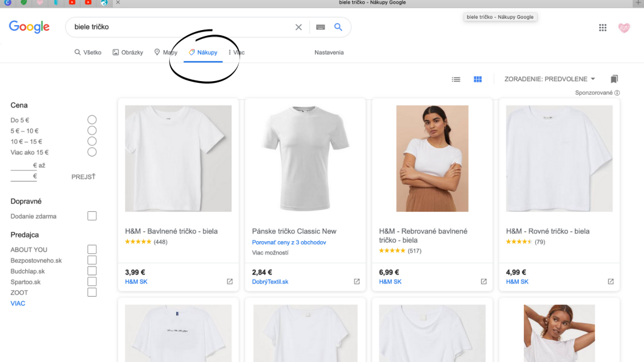Clear the search box with X
Viewport: 644px width, 362px height.
tap(299, 27)
